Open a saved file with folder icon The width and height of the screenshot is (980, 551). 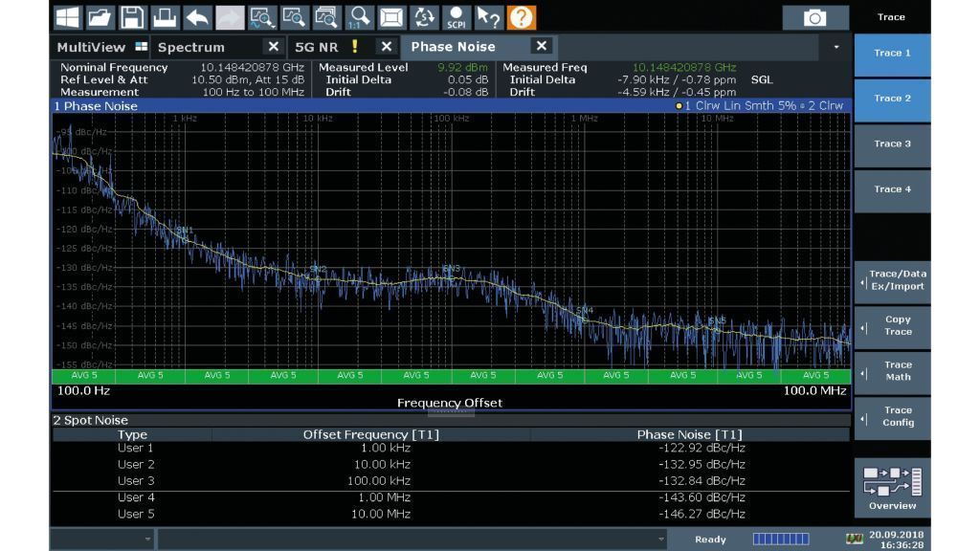click(x=100, y=16)
